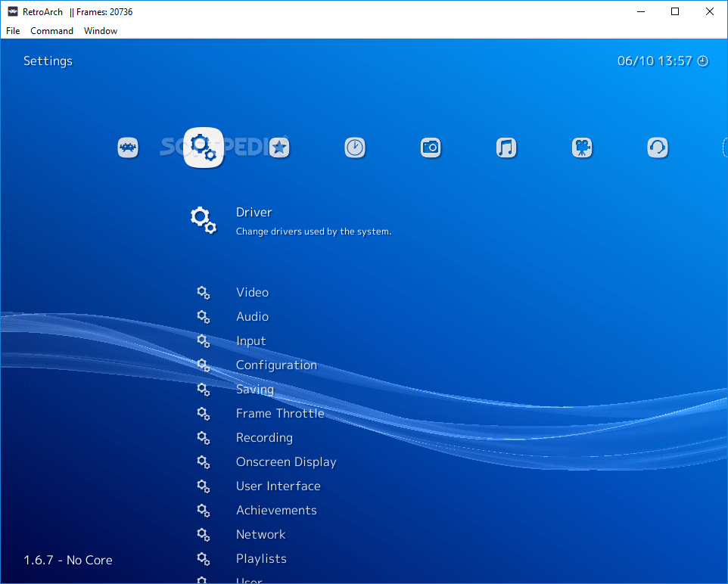Click the gears icon beside Driver
The height and width of the screenshot is (584, 728).
tap(204, 220)
